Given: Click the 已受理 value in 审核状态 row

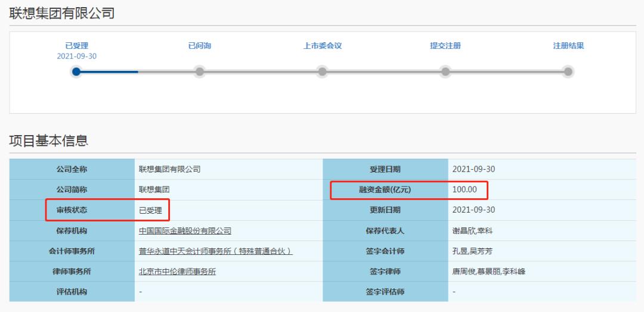Looking at the screenshot, I should [x=151, y=211].
